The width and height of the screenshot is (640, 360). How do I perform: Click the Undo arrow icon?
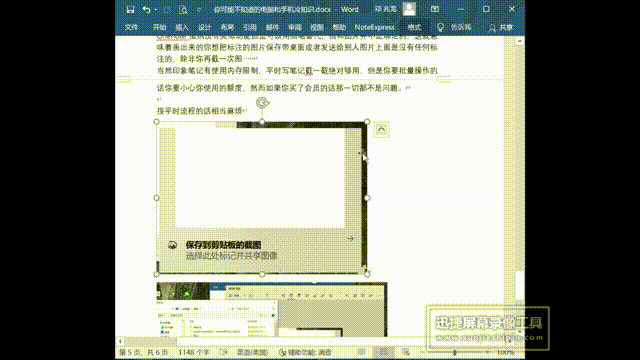pyautogui.click(x=146, y=9)
